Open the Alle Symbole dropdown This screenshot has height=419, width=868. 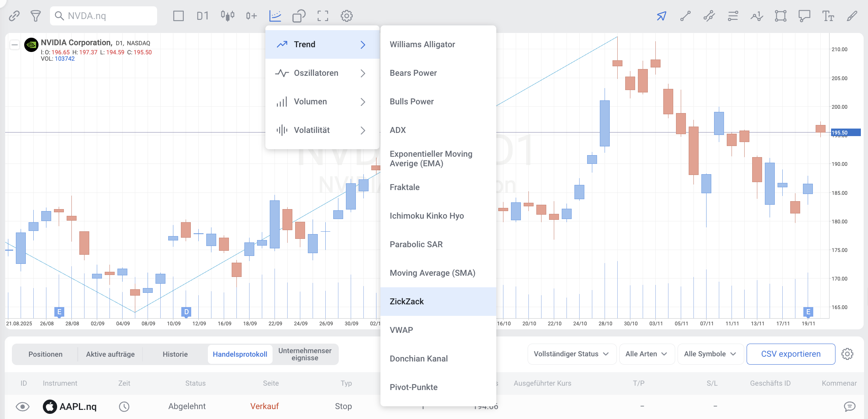[711, 354]
